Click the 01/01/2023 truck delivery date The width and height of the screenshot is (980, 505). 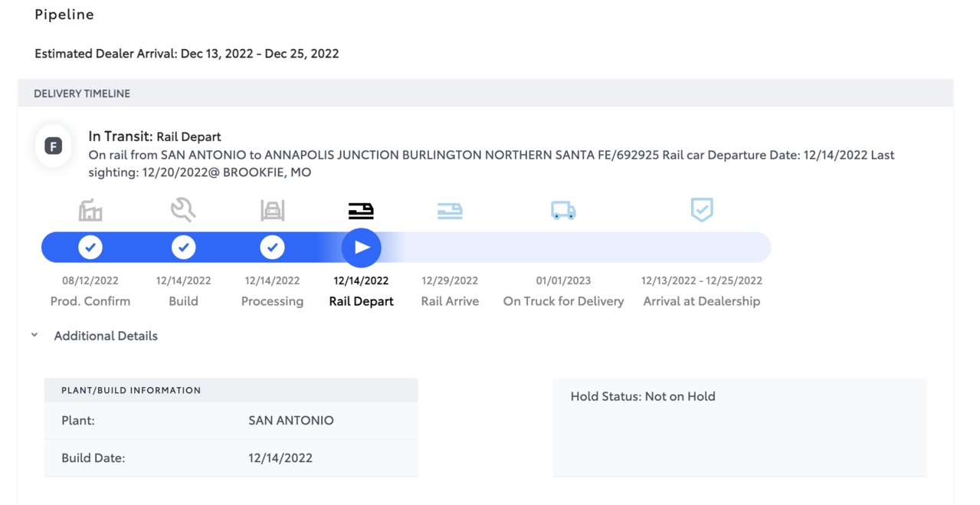coord(563,280)
